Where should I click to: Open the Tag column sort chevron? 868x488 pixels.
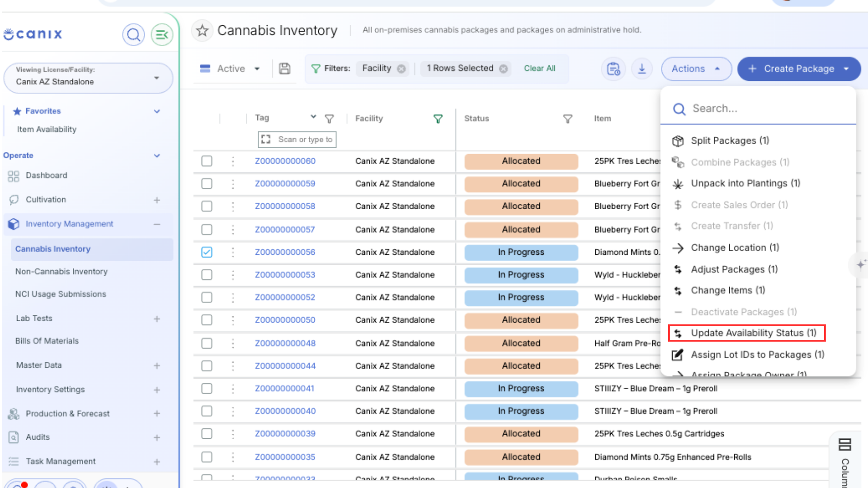tap(313, 117)
